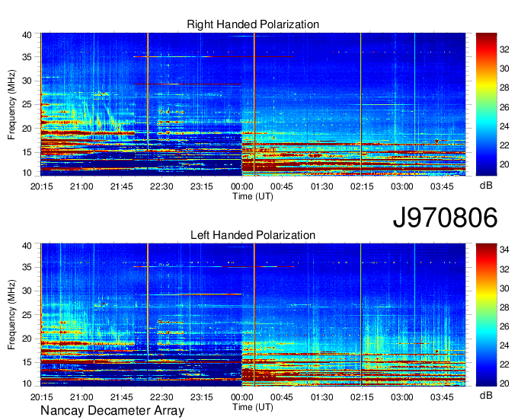Click the "Left Handed Polarization" plot title
Screen dimensions: 518x420
(253, 235)
